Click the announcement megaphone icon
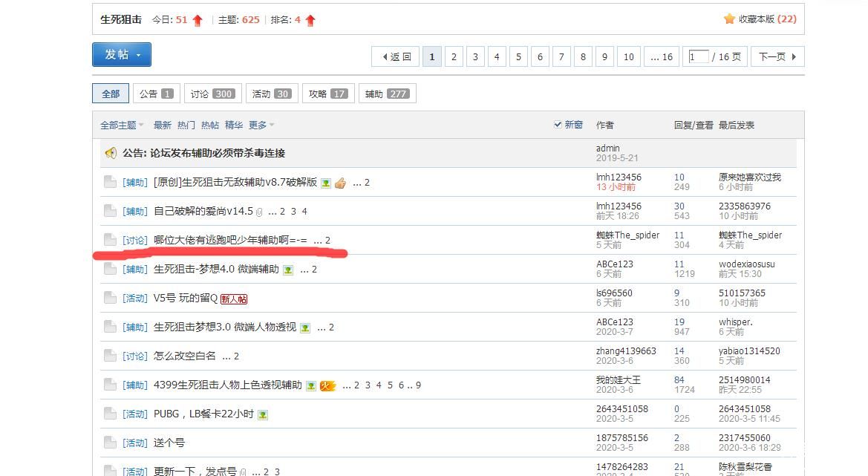This screenshot has width=868, height=476. [111, 153]
